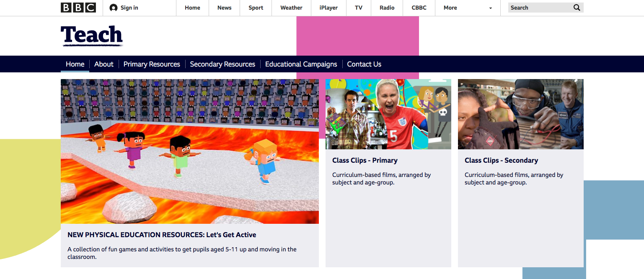This screenshot has width=644, height=279.
Task: Click the Teach logo
Action: click(92, 36)
